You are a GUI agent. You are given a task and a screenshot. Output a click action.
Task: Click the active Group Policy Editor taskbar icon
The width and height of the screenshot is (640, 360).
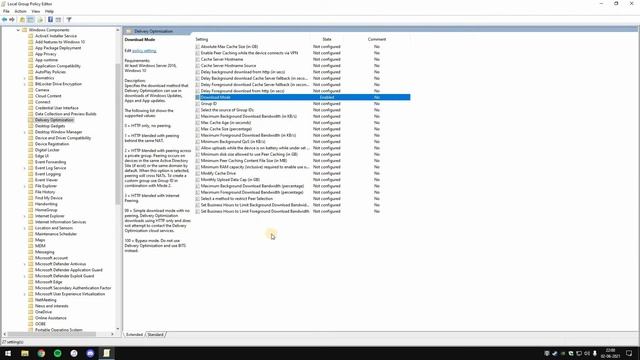107,353
